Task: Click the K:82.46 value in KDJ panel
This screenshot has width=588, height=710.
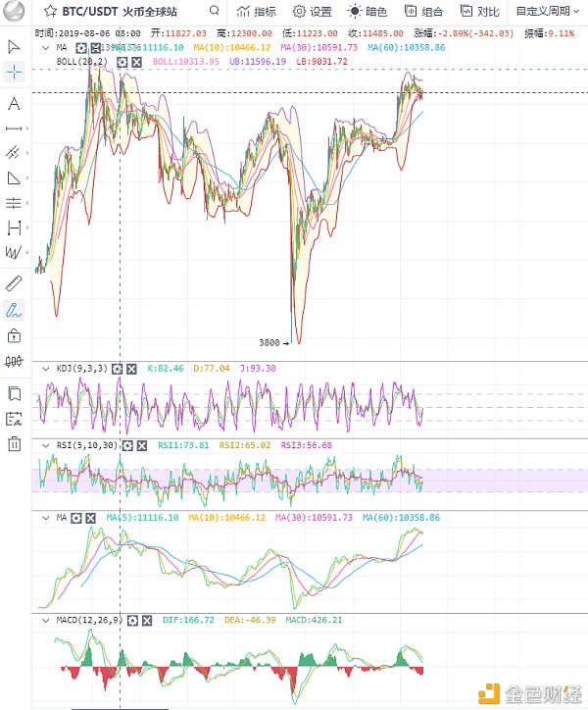Action: pos(166,369)
